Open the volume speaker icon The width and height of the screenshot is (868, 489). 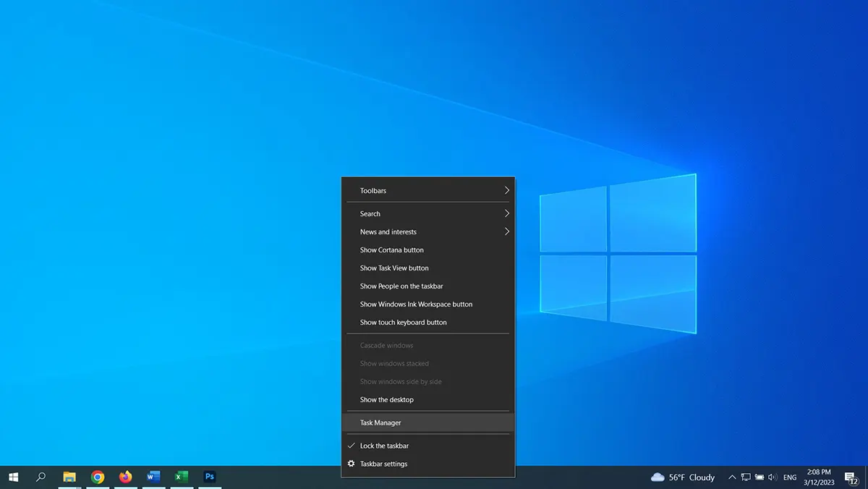click(773, 477)
